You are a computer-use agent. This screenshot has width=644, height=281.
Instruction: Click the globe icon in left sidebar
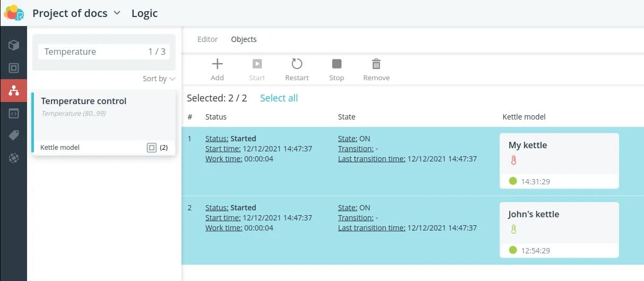coord(14,158)
